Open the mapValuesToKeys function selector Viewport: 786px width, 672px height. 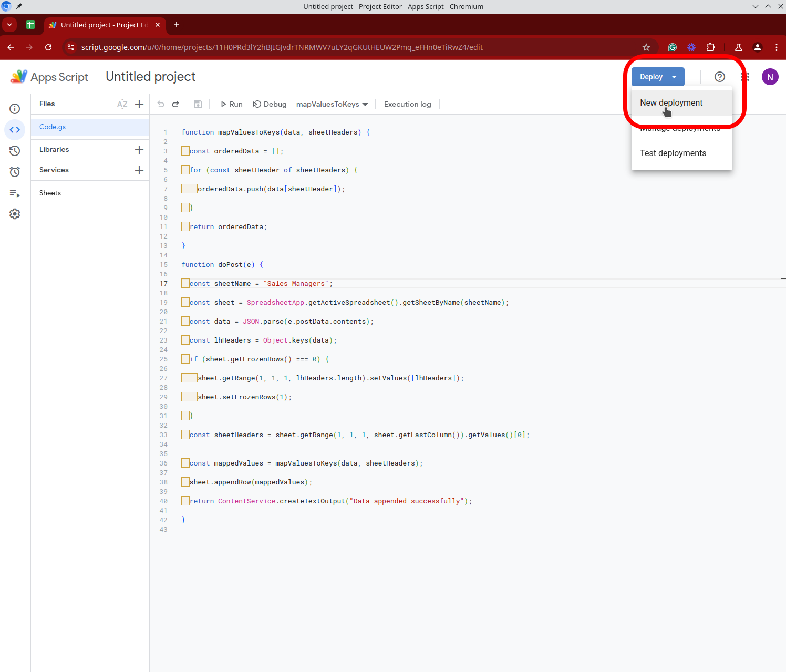332,104
